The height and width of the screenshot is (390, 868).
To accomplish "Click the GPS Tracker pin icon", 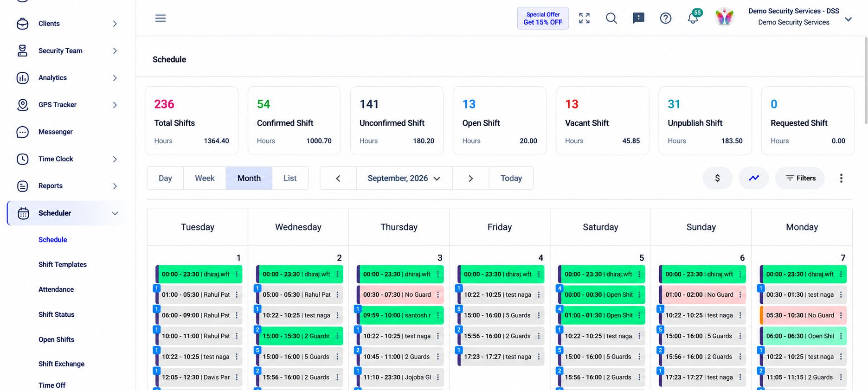I will coord(22,105).
